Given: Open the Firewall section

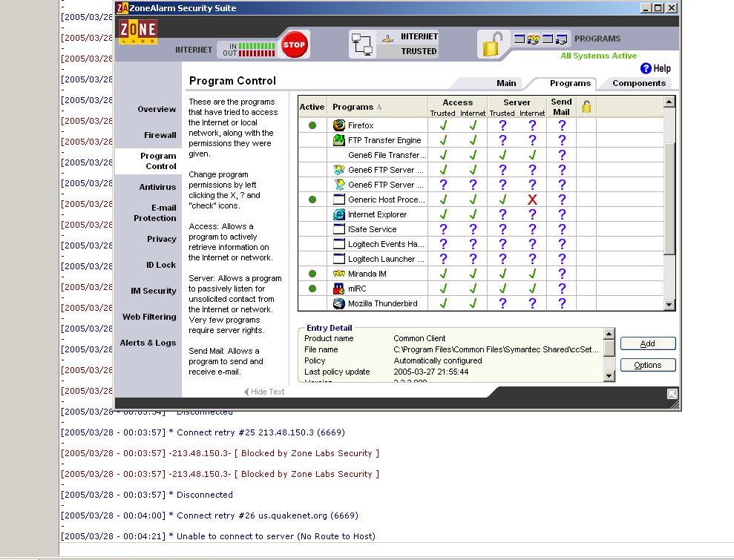Looking at the screenshot, I should pyautogui.click(x=160, y=135).
